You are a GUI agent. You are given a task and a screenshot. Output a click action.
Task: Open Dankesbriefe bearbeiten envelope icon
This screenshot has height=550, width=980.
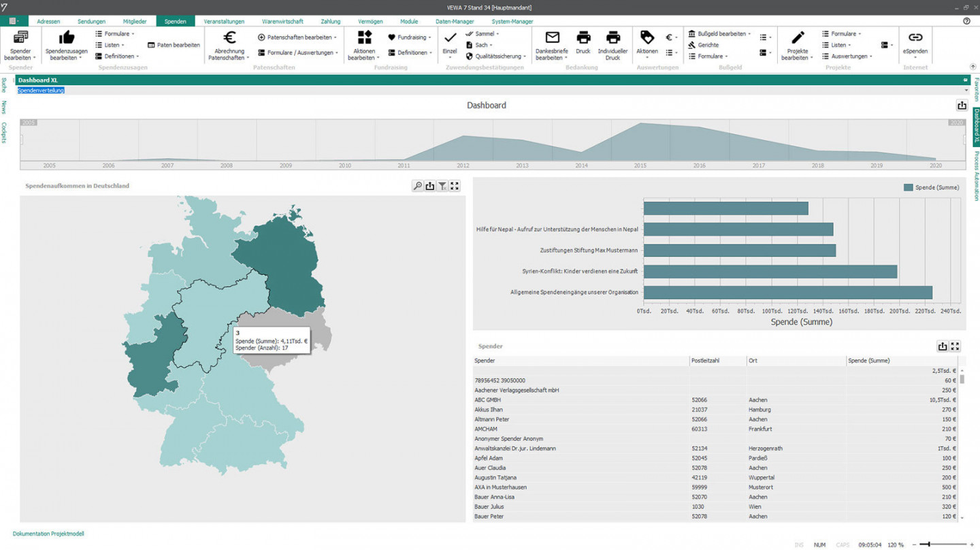pos(553,37)
